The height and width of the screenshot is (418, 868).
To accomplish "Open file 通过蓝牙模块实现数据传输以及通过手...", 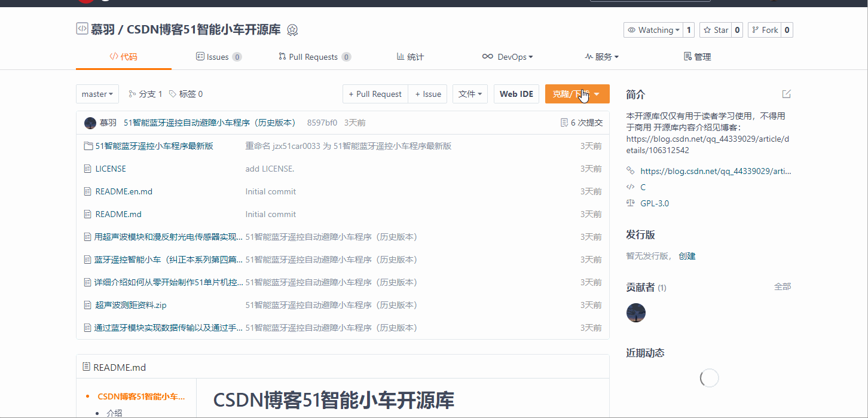I will [169, 328].
